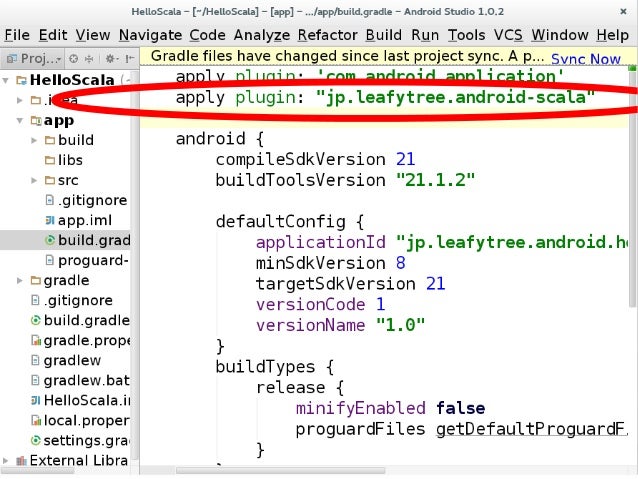Expand the build folder under app
This screenshot has width=638, height=479.
[x=34, y=140]
